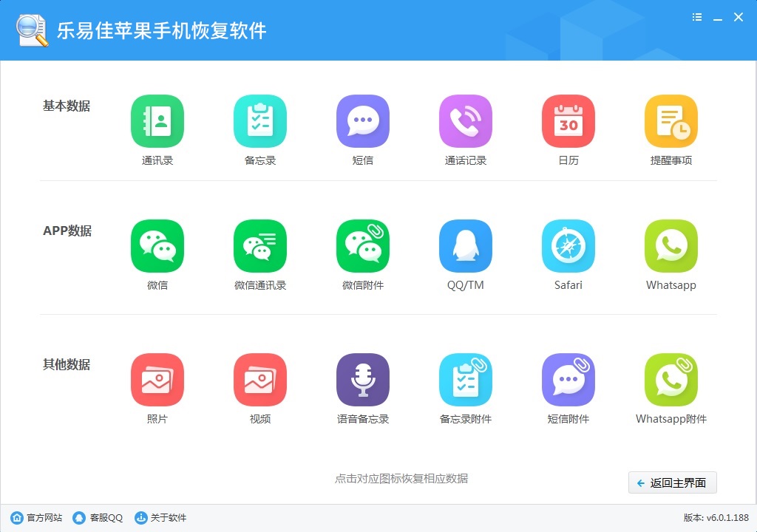Click the 基本数据 section label
The height and width of the screenshot is (532, 757).
coord(67,106)
